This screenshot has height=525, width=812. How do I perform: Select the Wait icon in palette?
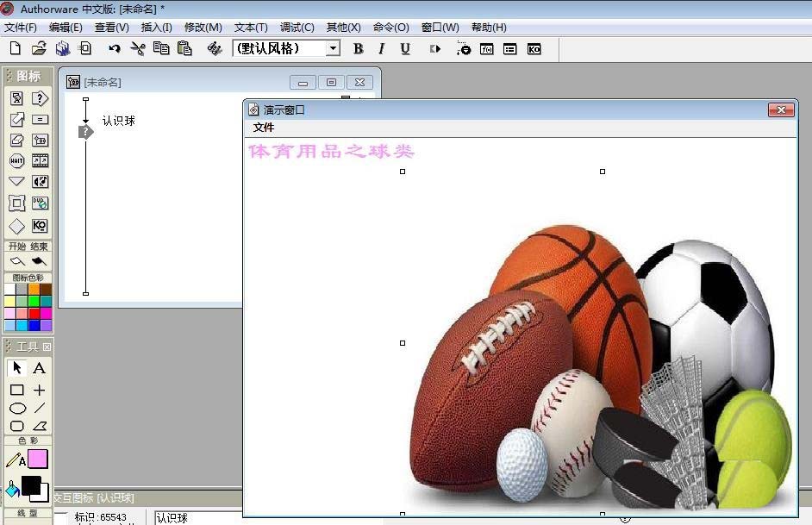tap(16, 161)
